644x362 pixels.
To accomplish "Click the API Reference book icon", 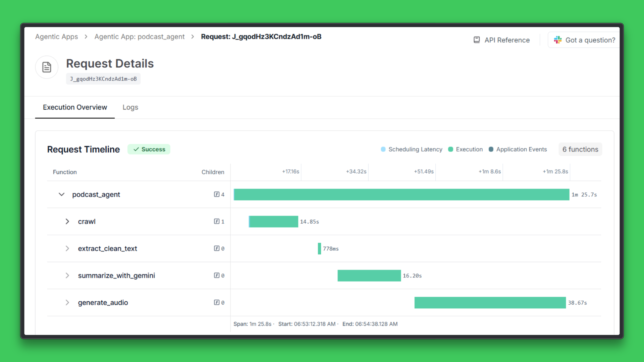I will 477,40.
